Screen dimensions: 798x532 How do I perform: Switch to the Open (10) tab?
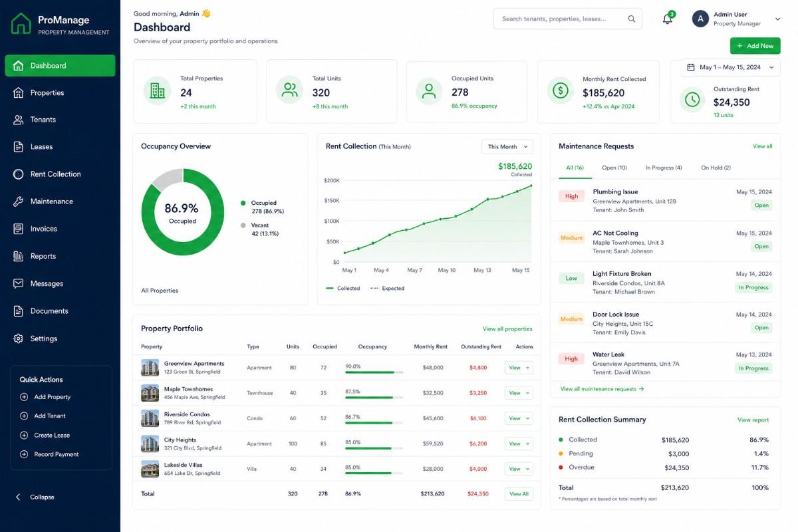pos(614,168)
